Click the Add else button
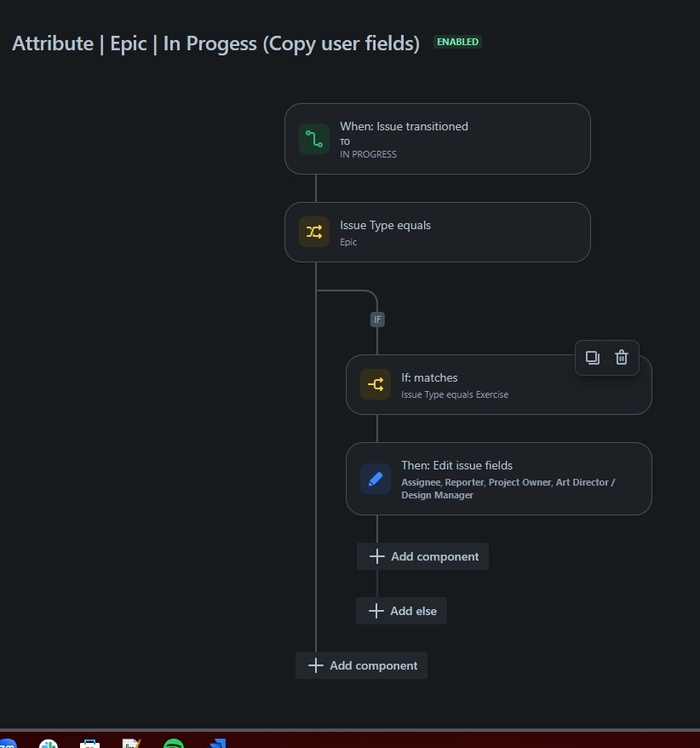The width and height of the screenshot is (700, 748). pos(401,611)
